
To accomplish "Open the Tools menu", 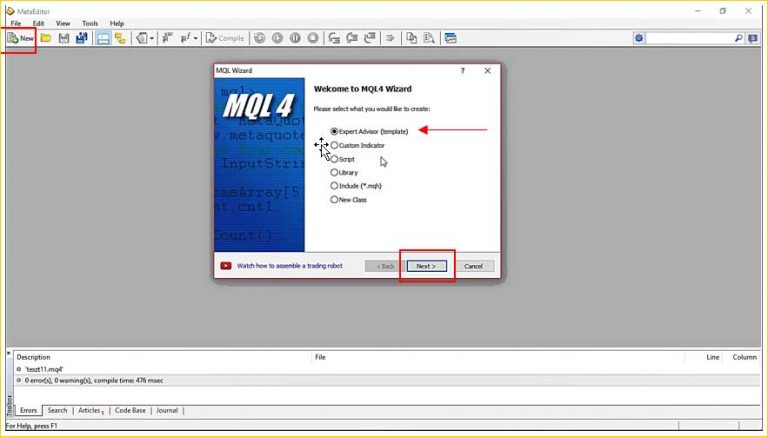I will (90, 23).
